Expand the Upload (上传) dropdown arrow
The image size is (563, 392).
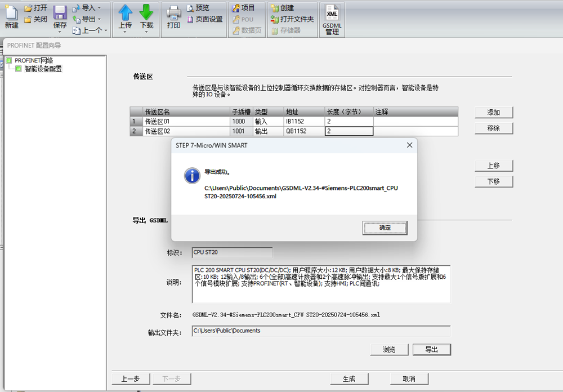pos(125,32)
